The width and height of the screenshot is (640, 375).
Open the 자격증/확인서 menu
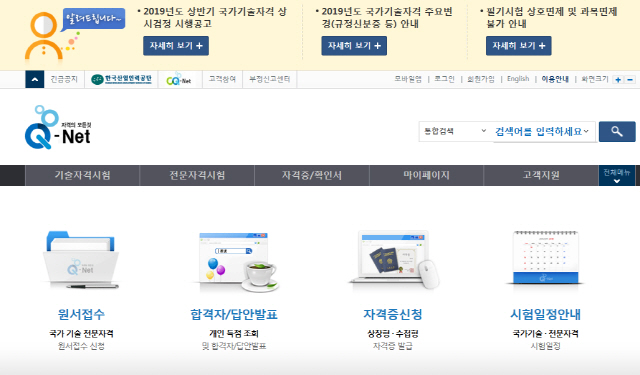click(312, 175)
